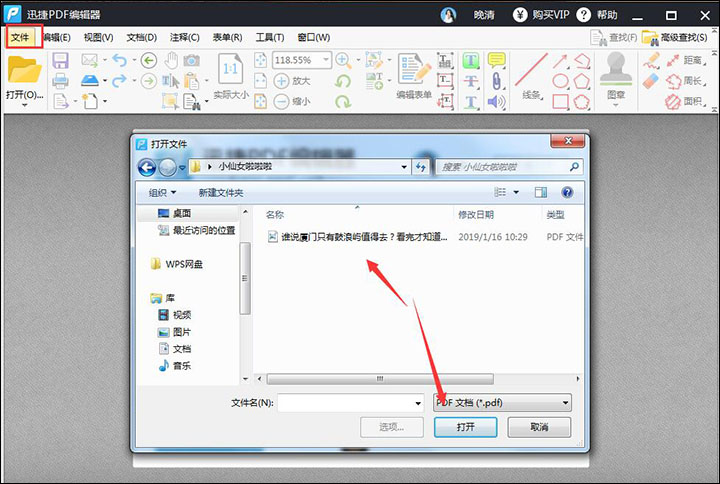This screenshot has width=720, height=484.
Task: Select the 桌面 (Desktop) item in sidebar
Action: 181,213
